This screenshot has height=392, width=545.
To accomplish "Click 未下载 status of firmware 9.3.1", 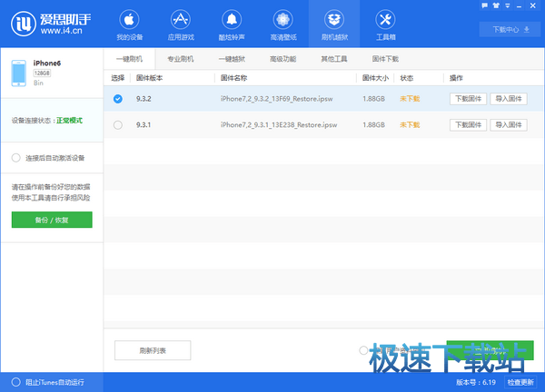I will [x=410, y=125].
